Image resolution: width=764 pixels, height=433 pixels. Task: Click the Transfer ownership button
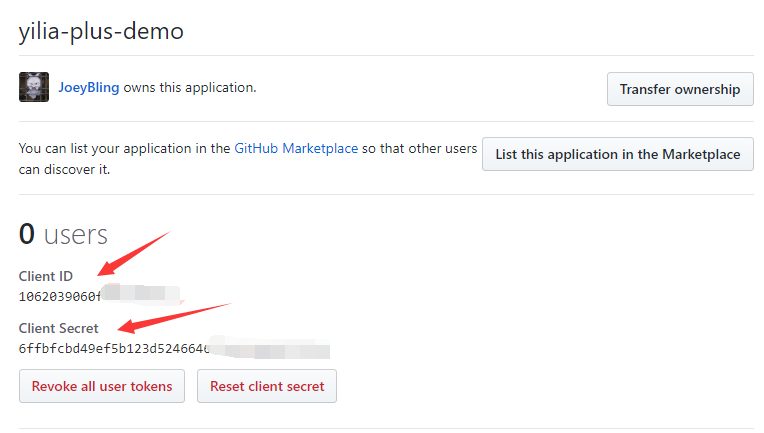click(680, 89)
